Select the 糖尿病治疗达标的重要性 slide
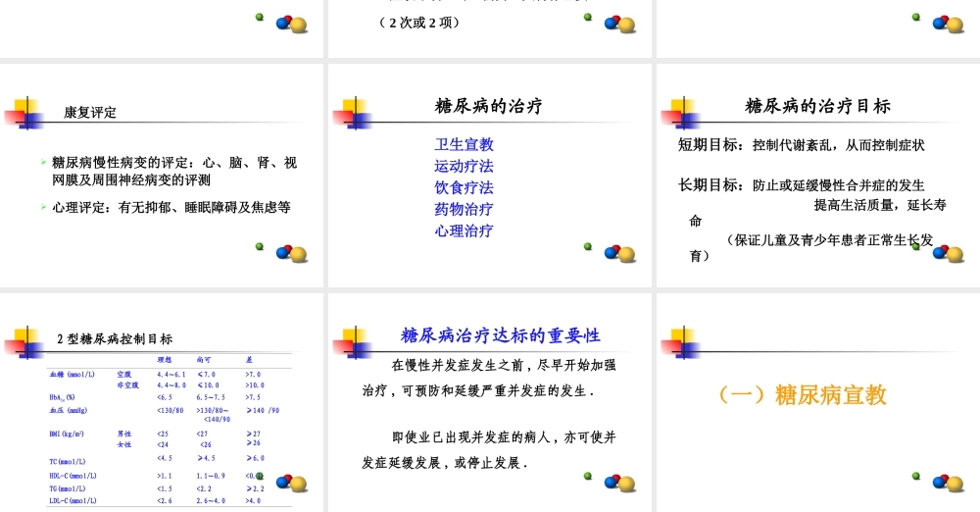The height and width of the screenshot is (512, 980). click(489, 402)
